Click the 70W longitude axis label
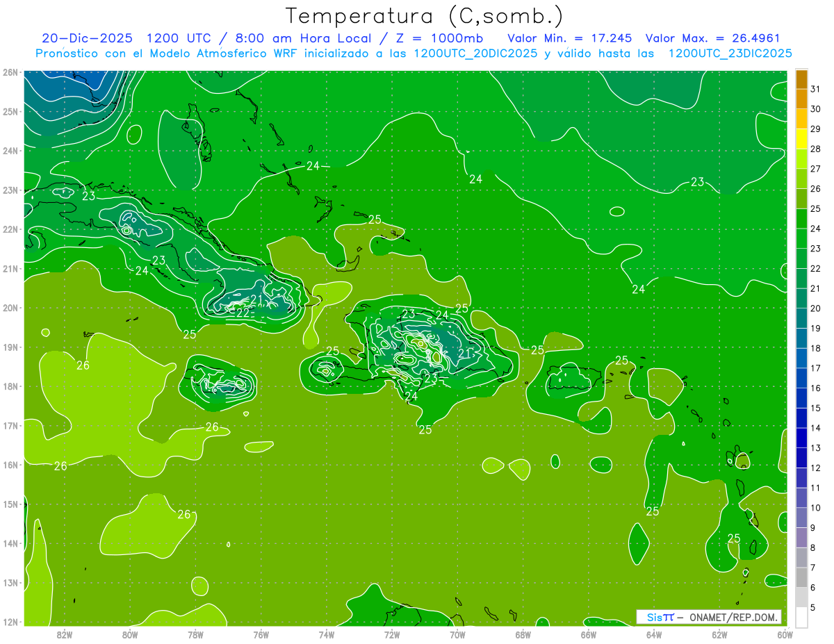The width and height of the screenshot is (834, 644). point(457,634)
